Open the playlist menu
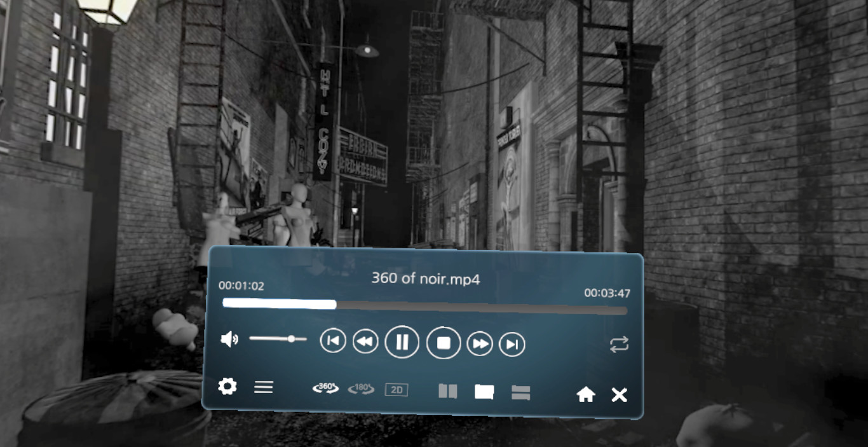The image size is (868, 447). click(263, 387)
